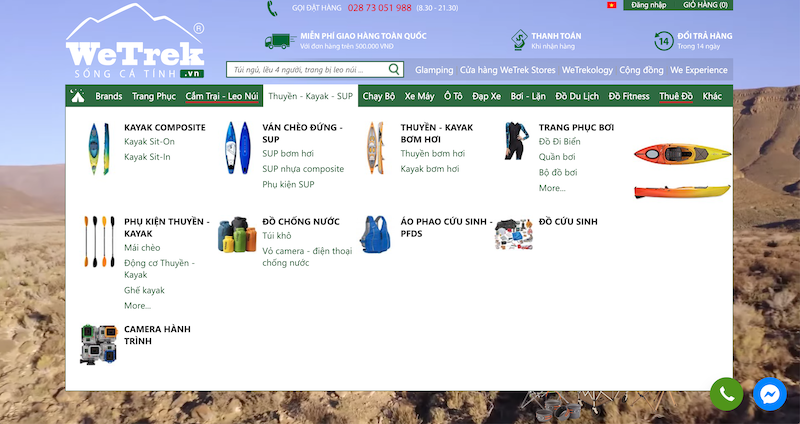This screenshot has height=424, width=800.
Task: Click the swimwear wetsuit image
Action: point(517,141)
